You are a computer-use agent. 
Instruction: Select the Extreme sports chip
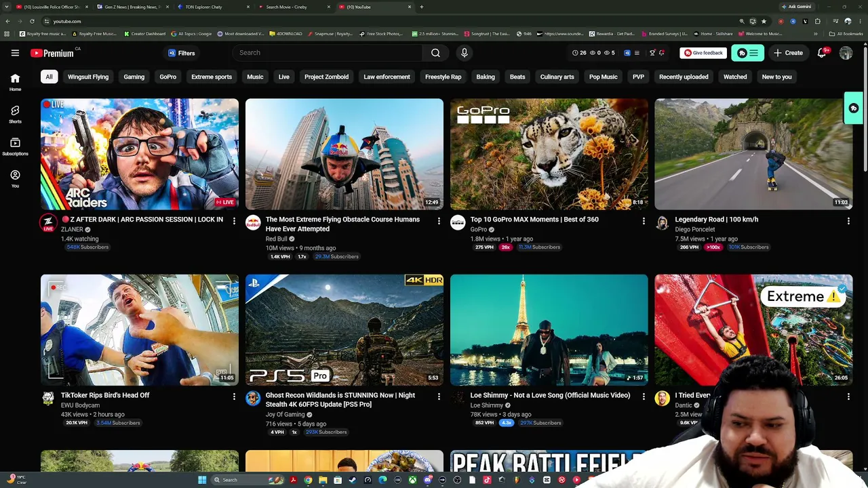point(212,77)
